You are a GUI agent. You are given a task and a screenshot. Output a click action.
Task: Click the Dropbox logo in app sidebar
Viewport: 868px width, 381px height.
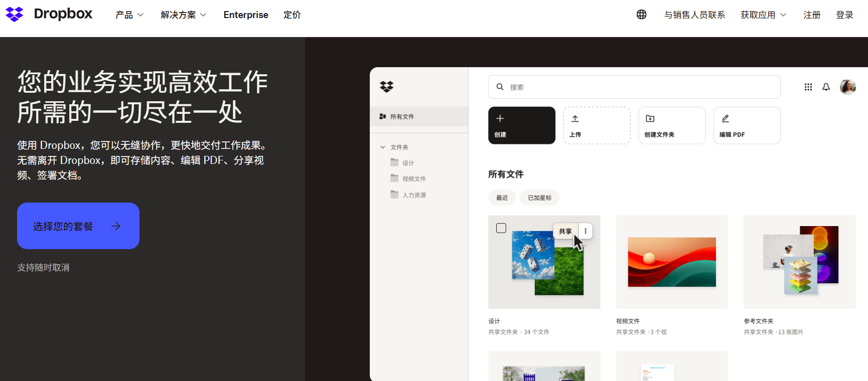coord(386,87)
